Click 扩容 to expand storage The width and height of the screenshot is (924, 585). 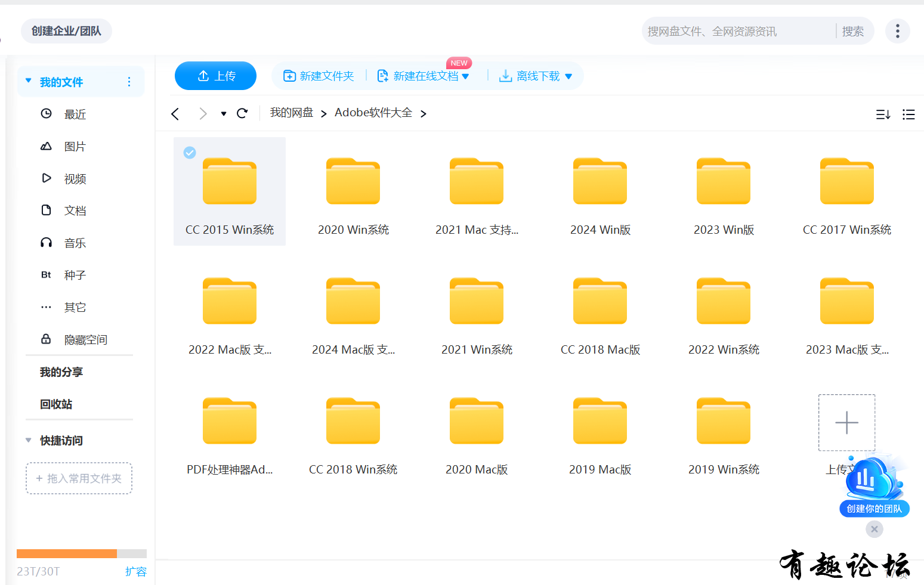click(136, 571)
